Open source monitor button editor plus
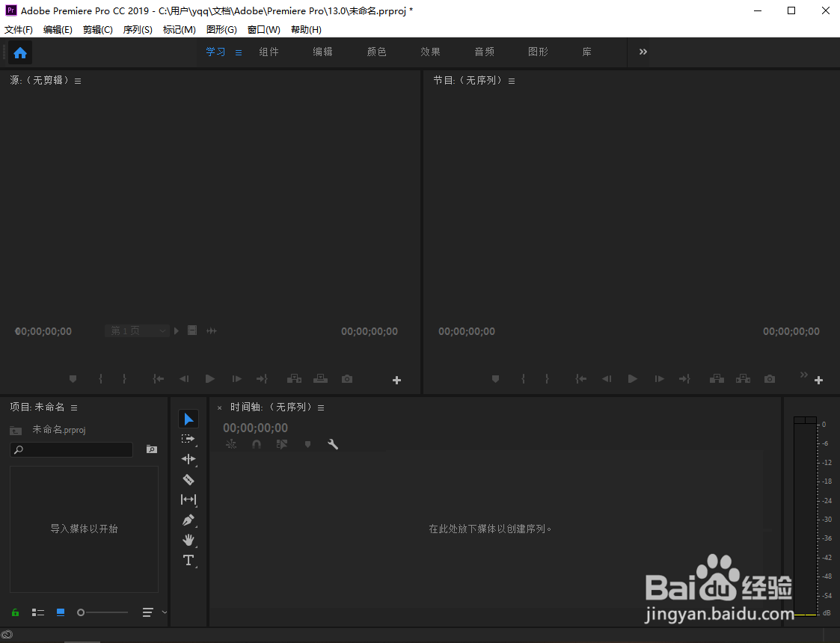The image size is (840, 643). click(396, 380)
